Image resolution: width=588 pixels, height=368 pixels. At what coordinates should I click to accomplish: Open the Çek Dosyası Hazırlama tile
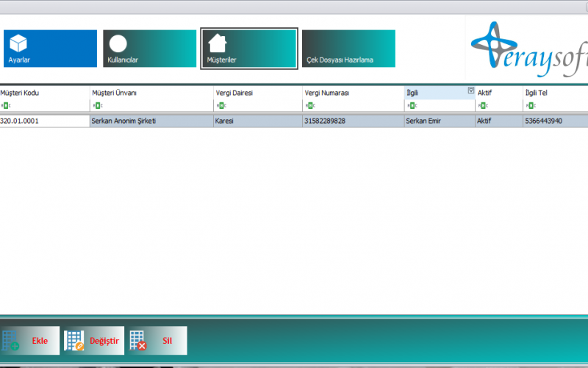point(348,49)
